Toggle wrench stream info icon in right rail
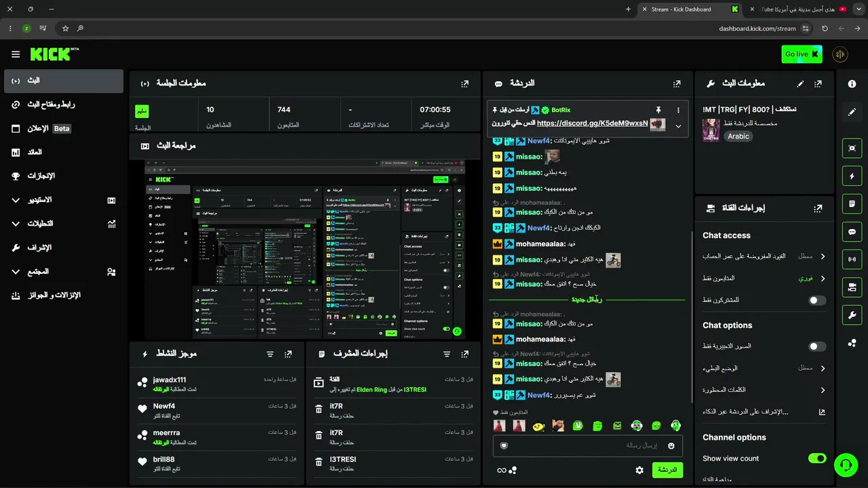 [x=852, y=314]
